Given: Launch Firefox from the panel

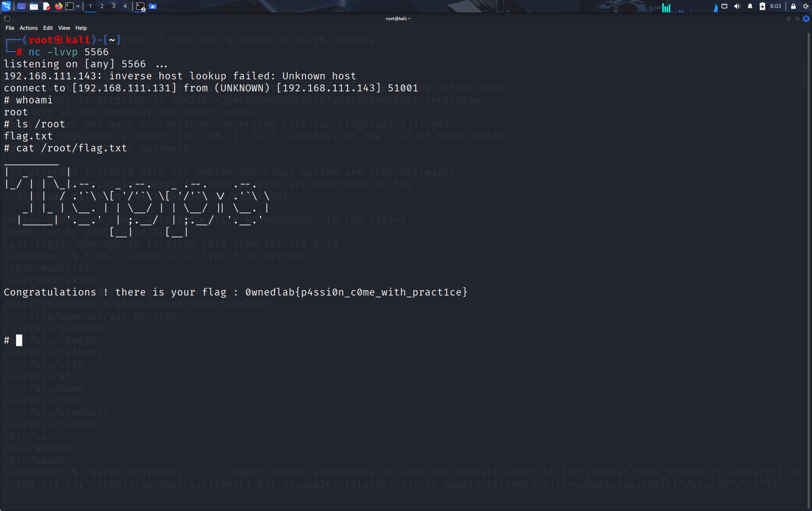Looking at the screenshot, I should coord(59,6).
